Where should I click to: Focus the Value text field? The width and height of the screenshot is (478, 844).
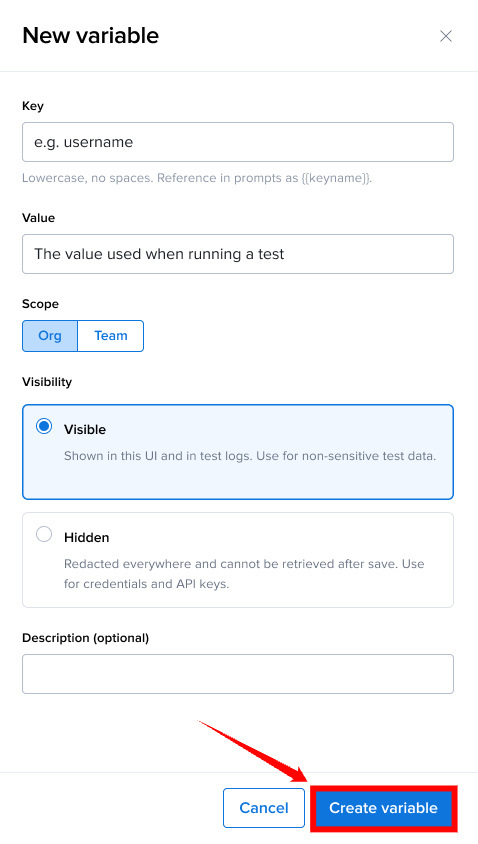click(238, 254)
